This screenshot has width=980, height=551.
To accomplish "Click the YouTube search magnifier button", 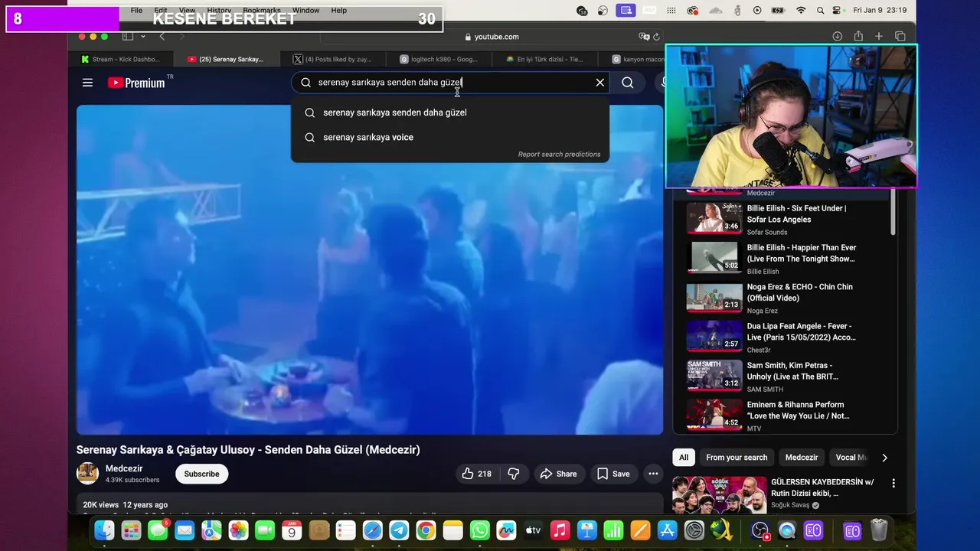I will point(628,83).
